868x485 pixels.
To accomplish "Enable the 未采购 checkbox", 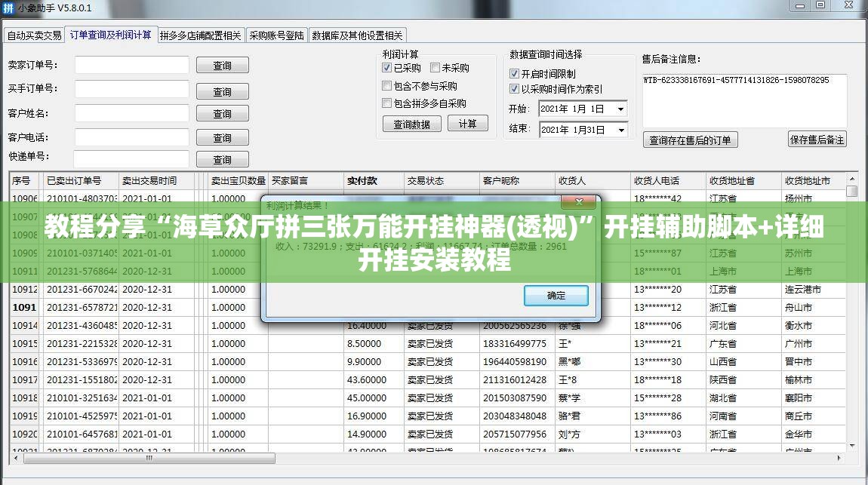I will click(435, 67).
